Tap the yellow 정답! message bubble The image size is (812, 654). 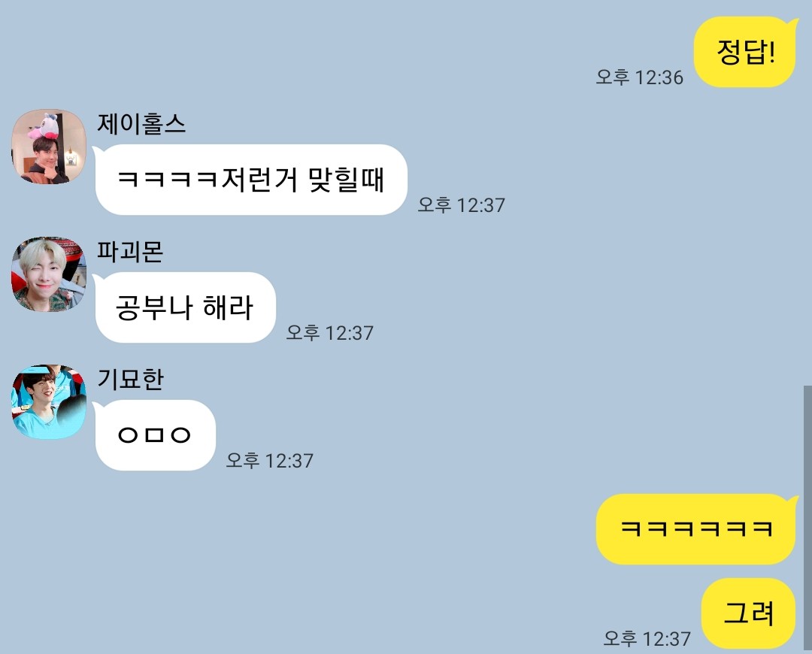click(x=744, y=52)
